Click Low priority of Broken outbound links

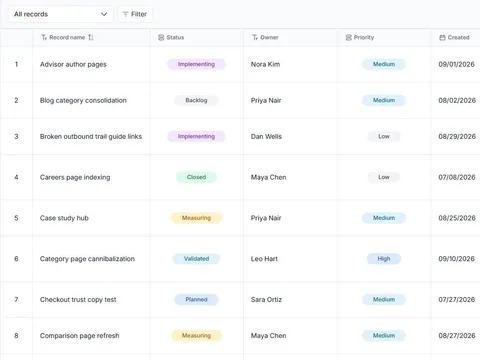click(x=384, y=136)
